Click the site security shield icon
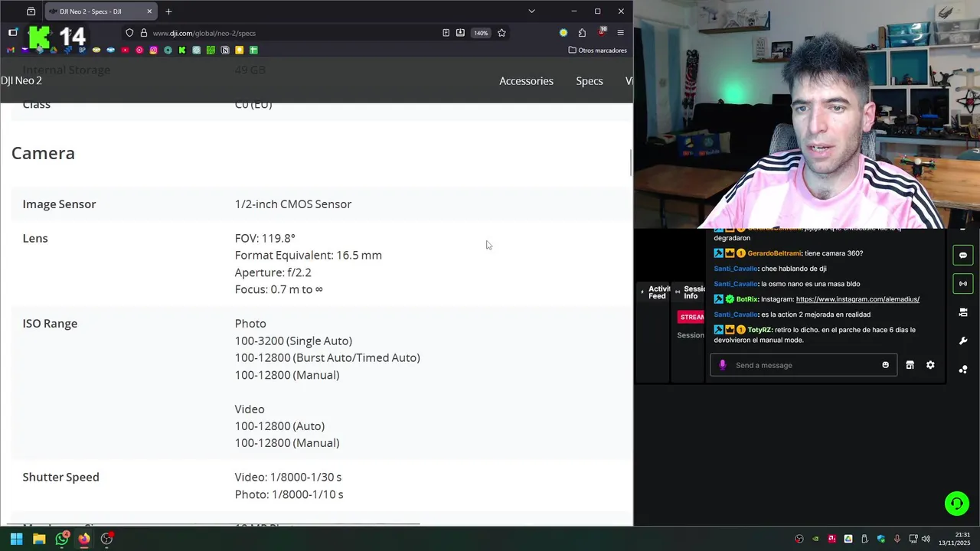The image size is (980, 551). [x=129, y=33]
